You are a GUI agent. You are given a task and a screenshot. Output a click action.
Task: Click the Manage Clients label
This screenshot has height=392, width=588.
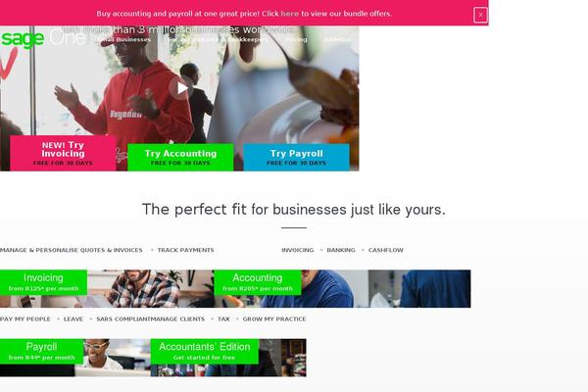[x=177, y=319]
